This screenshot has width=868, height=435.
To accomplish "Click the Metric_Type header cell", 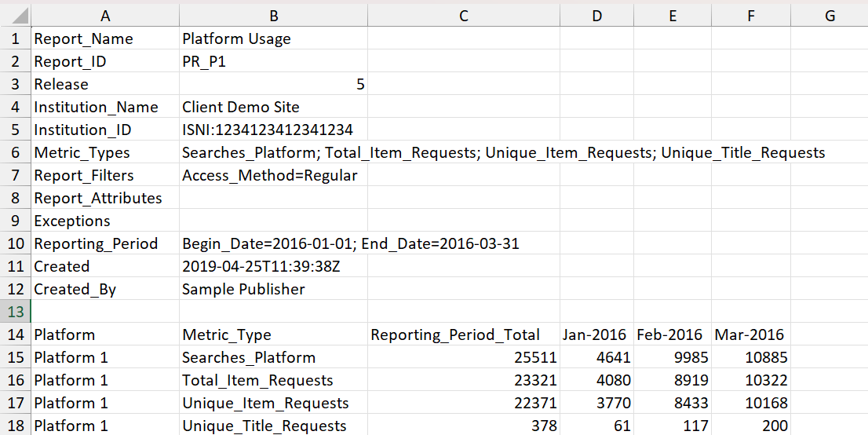I will tap(273, 334).
